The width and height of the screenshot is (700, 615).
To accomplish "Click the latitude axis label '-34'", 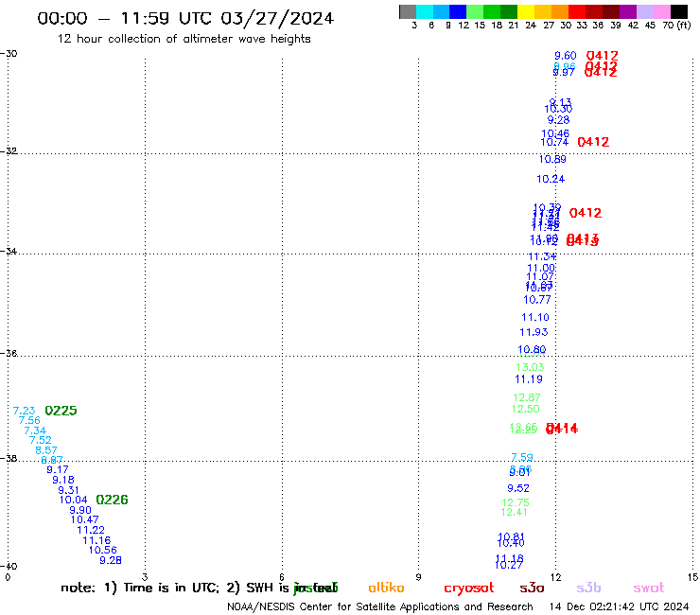I will tap(9, 252).
